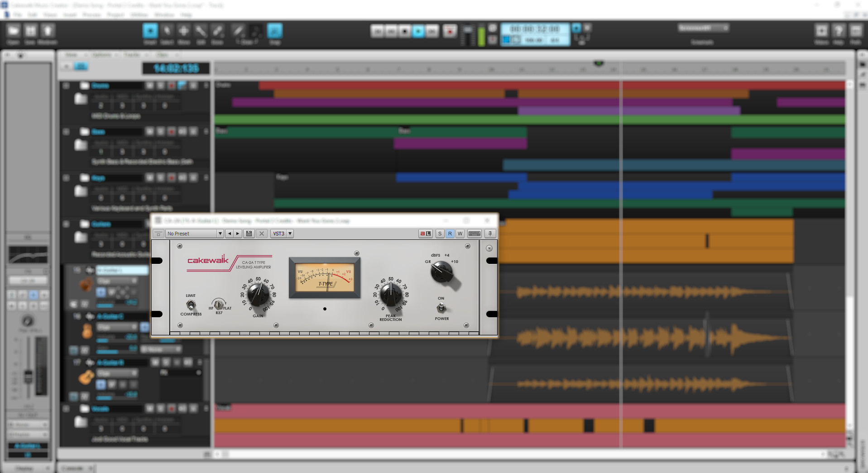868x473 pixels.
Task: Pin the CA-2A plugin window open
Action: [x=489, y=233]
